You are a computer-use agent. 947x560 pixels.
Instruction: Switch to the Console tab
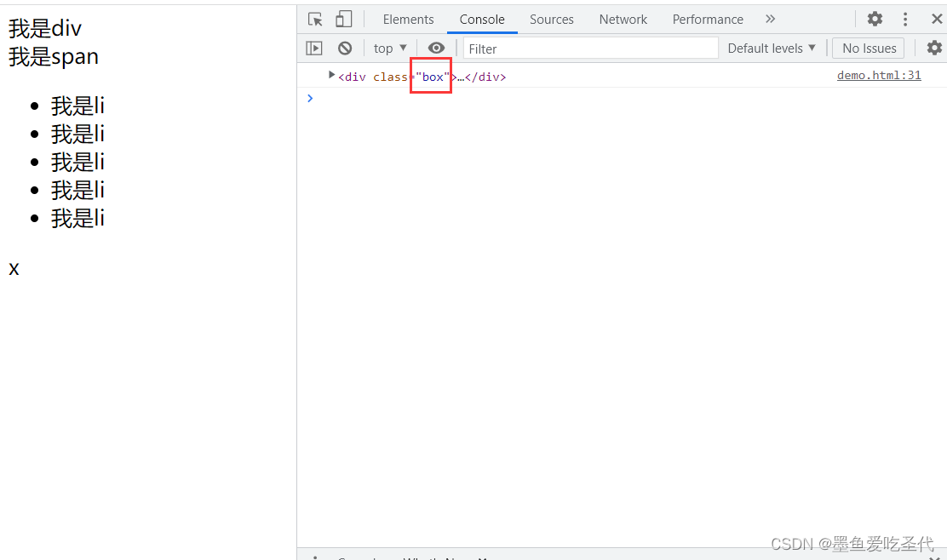click(482, 20)
